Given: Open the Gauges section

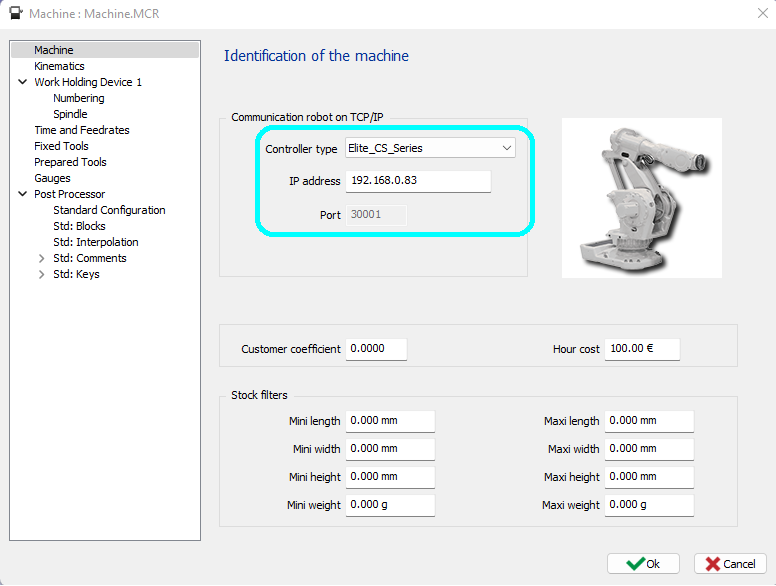Looking at the screenshot, I should click(x=52, y=178).
